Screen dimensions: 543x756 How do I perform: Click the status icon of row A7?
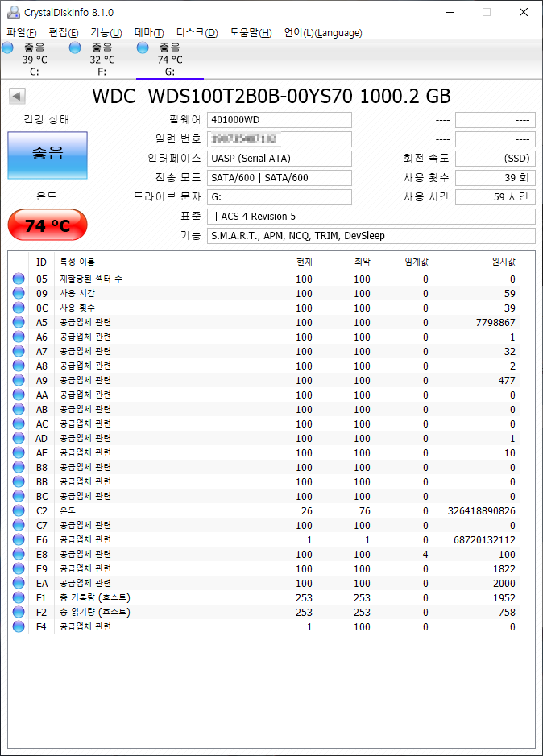click(x=19, y=351)
